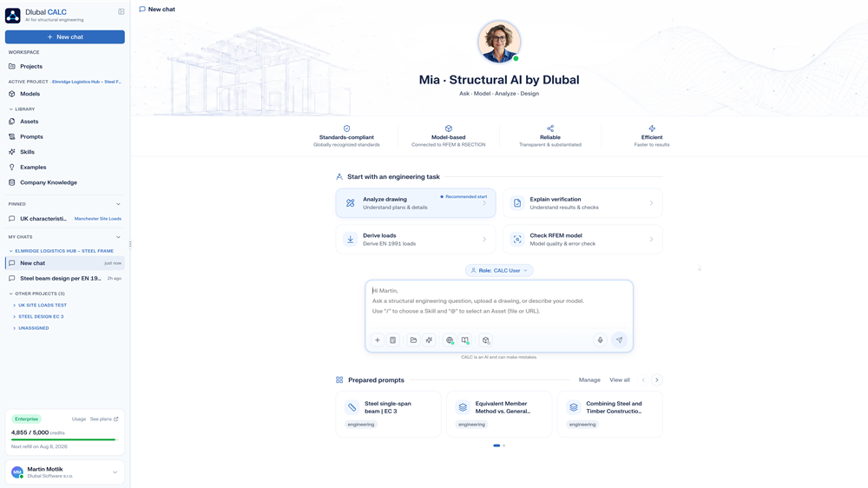Open the Usage link in plan card

pyautogui.click(x=79, y=419)
